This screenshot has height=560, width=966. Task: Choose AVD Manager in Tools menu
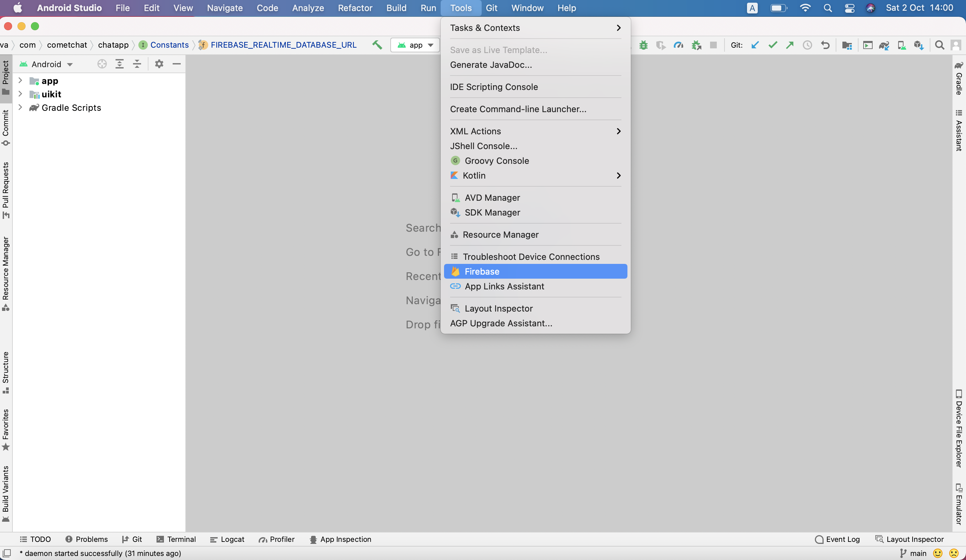point(535,198)
